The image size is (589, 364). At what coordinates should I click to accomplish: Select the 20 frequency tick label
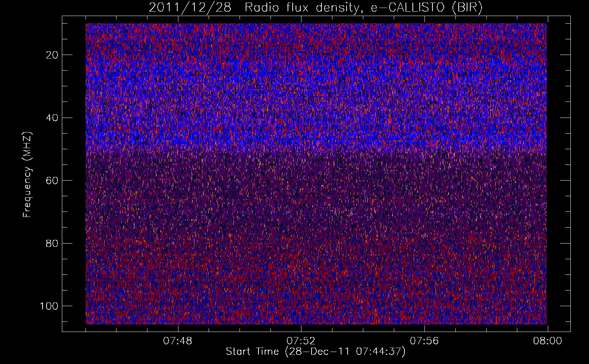pyautogui.click(x=52, y=55)
